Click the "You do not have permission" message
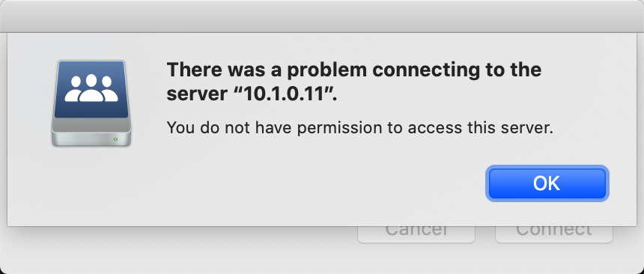644x274 pixels. point(359,128)
